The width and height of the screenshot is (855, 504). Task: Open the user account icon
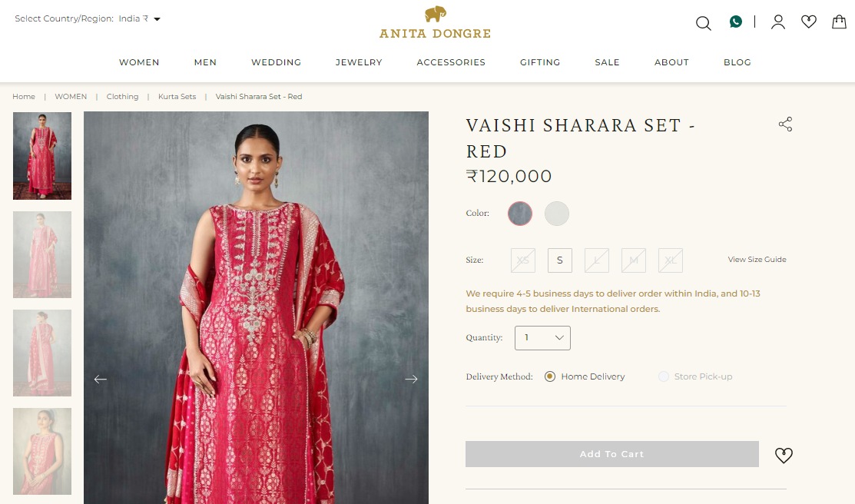[778, 22]
